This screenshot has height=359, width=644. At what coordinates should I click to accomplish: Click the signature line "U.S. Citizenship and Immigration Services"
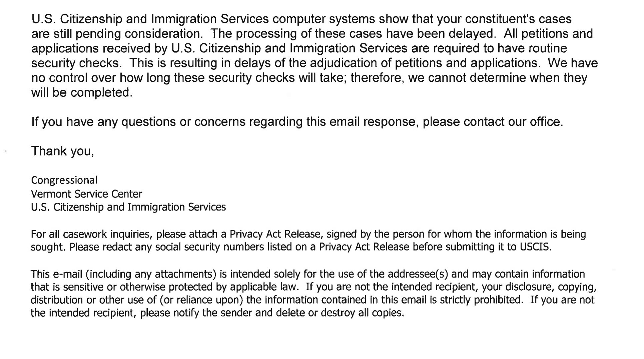pyautogui.click(x=128, y=207)
